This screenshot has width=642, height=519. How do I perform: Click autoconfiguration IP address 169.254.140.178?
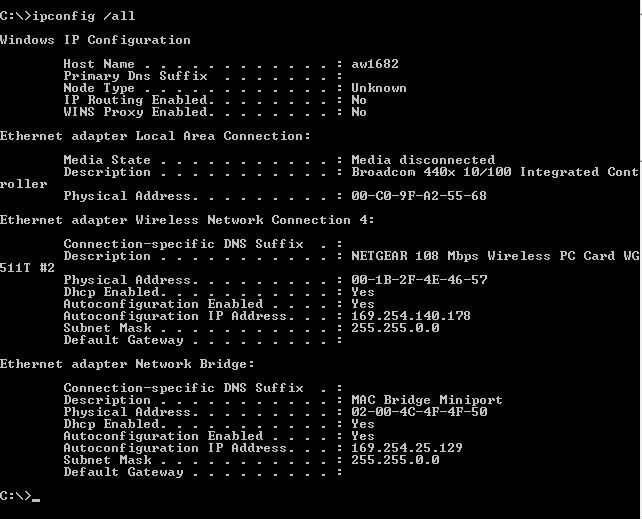(x=411, y=316)
